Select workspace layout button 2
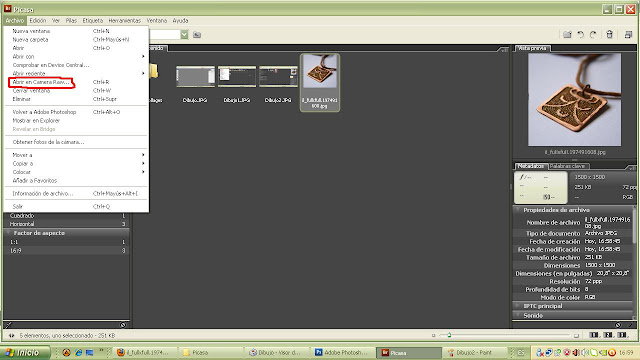640x360 pixels. 608,335
